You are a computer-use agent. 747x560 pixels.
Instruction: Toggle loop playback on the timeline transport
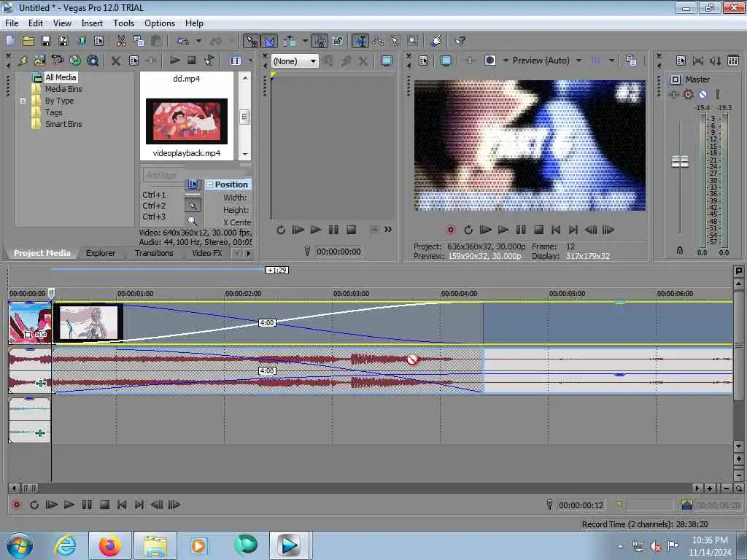(x=34, y=505)
